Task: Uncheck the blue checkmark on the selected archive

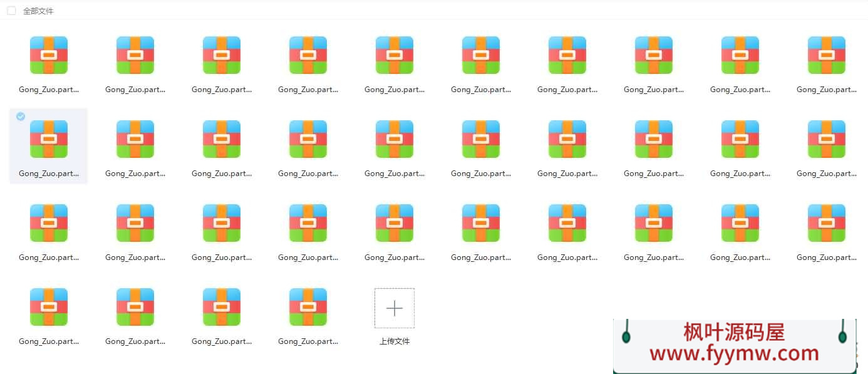Action: pos(21,117)
